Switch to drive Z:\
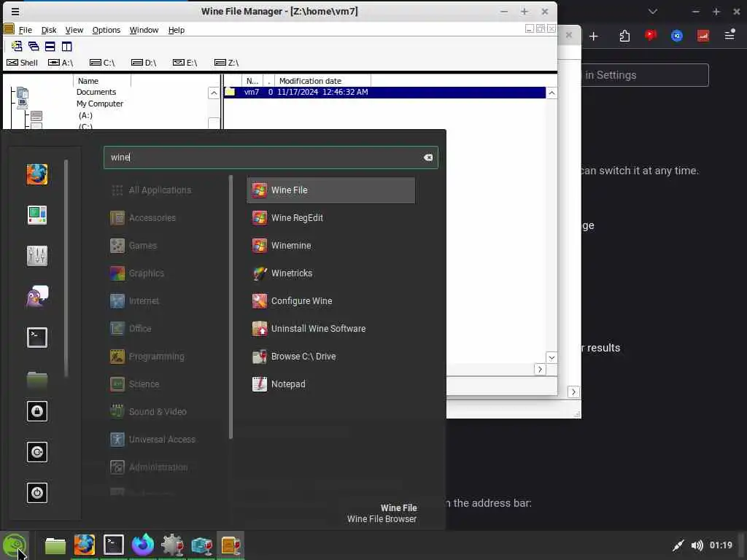This screenshot has height=560, width=747. 227,63
